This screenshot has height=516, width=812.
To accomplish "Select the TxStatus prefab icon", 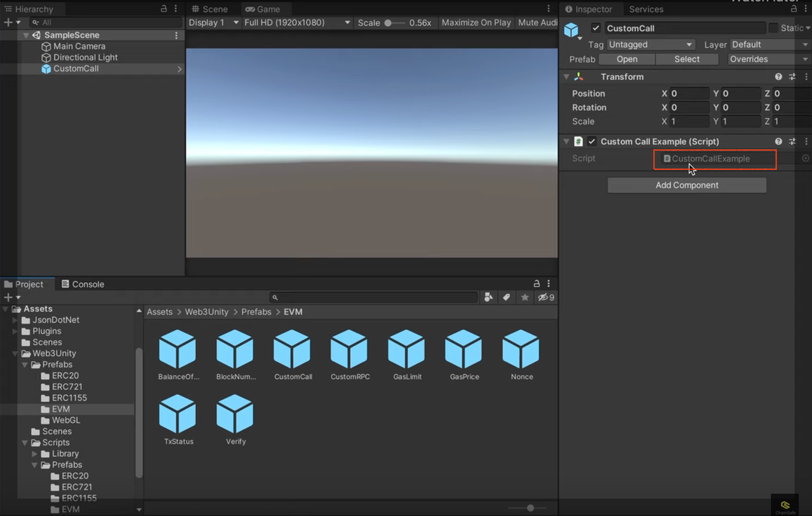I will 178,414.
